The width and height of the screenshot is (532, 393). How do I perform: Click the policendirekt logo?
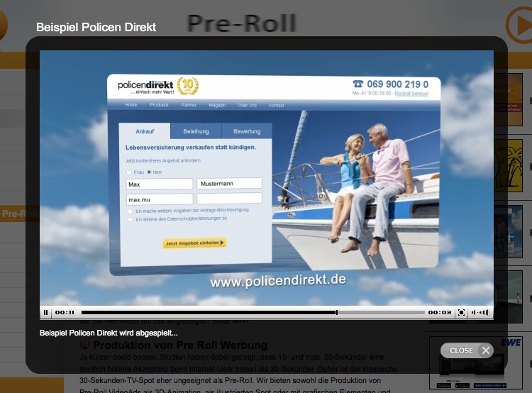[x=145, y=87]
